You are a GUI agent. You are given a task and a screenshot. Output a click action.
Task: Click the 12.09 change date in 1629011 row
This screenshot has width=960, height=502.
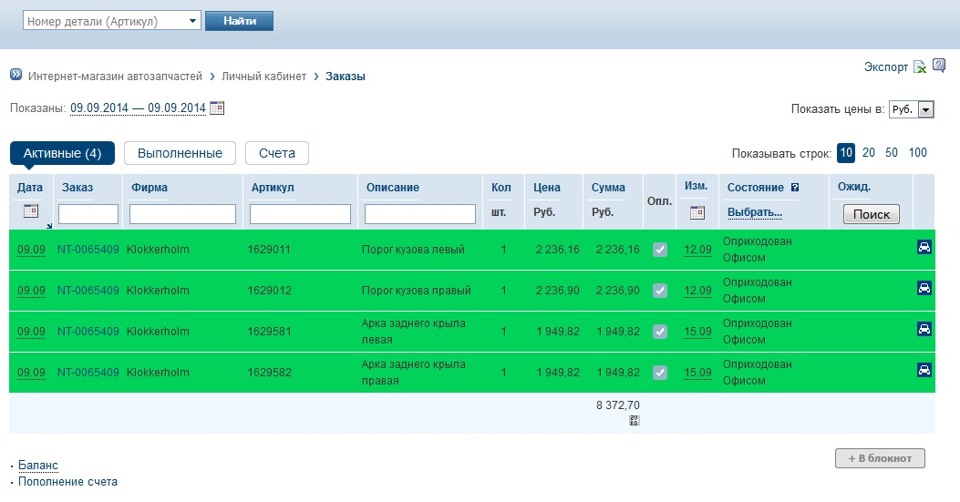click(x=698, y=249)
